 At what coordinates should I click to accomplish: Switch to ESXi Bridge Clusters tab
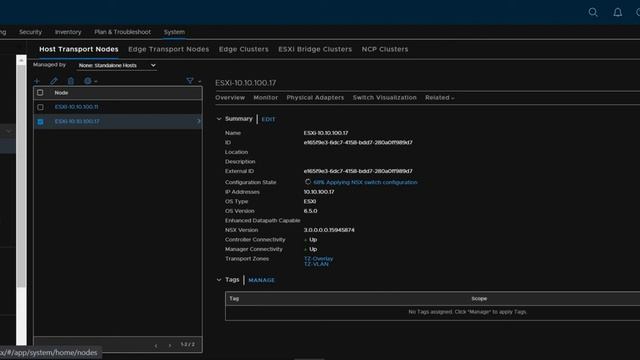pos(315,49)
